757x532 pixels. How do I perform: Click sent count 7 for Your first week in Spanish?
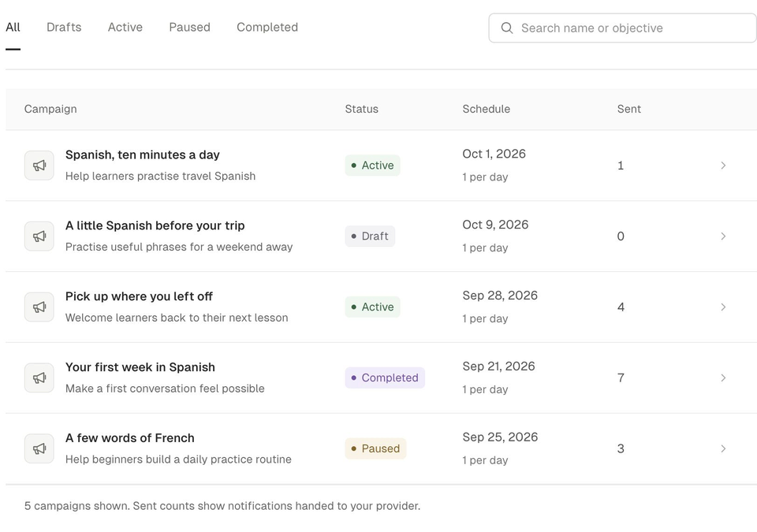tap(621, 378)
